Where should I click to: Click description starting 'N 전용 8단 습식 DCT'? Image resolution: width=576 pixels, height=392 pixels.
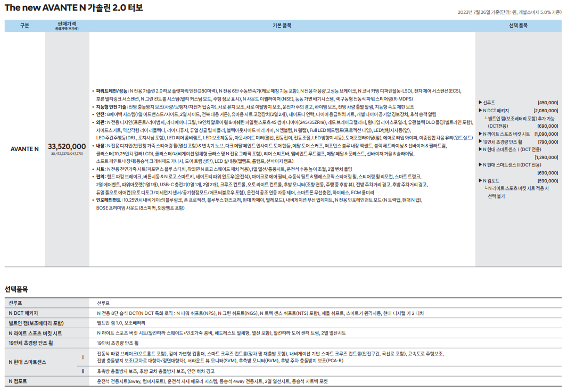tap(260, 313)
